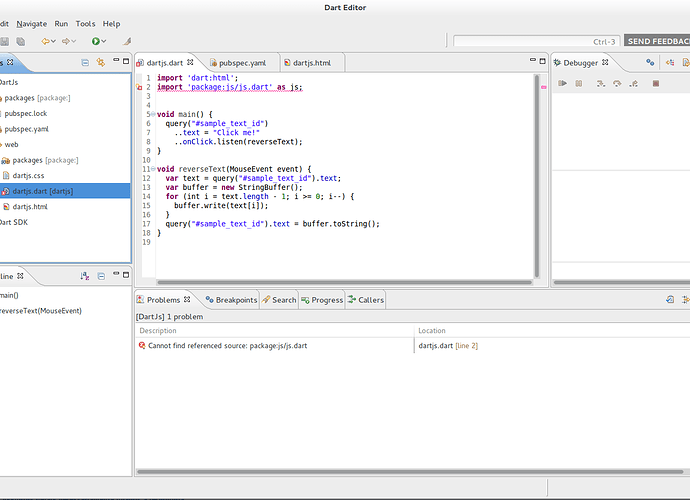Select packages [package:] under DartJs root
This screenshot has width=690, height=500.
pos(37,98)
